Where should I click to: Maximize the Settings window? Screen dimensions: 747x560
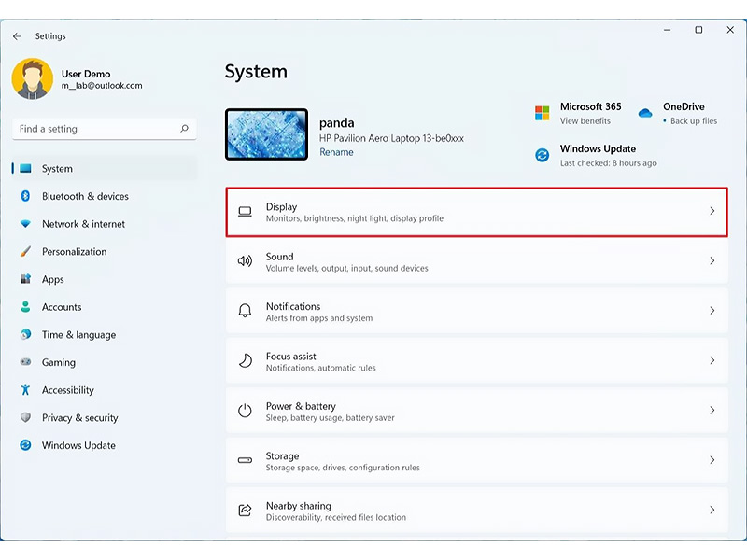(x=698, y=30)
